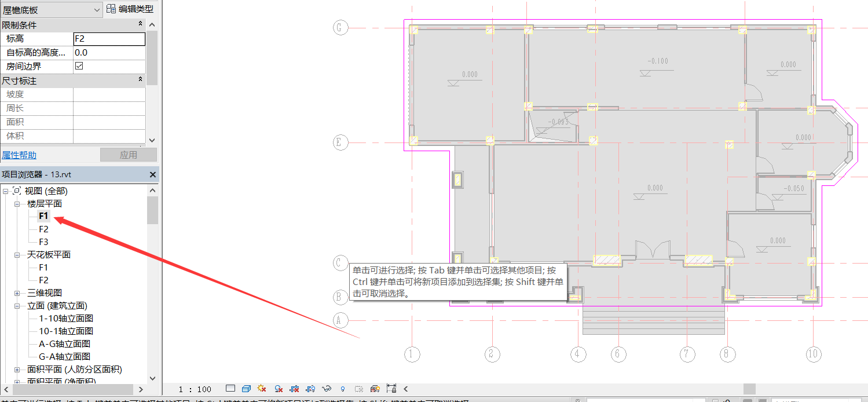
Task: Expand the 三维视图 tree node
Action: (17, 293)
